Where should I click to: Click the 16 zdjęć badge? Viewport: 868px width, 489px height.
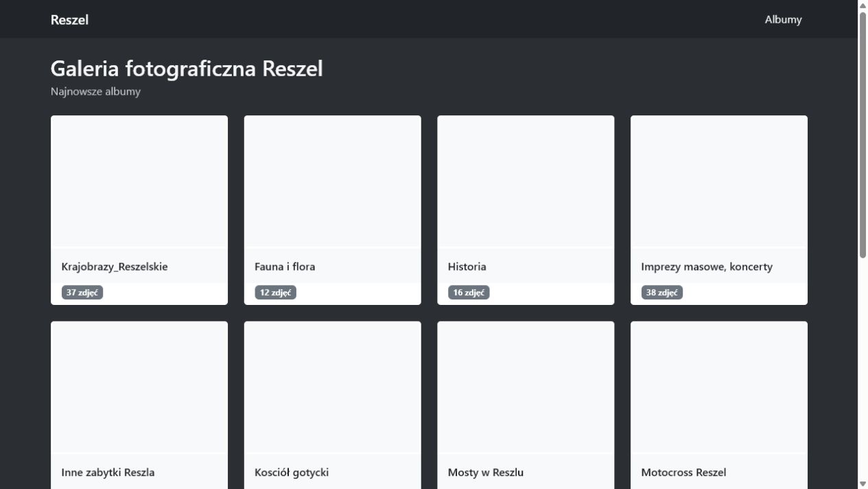pos(469,293)
